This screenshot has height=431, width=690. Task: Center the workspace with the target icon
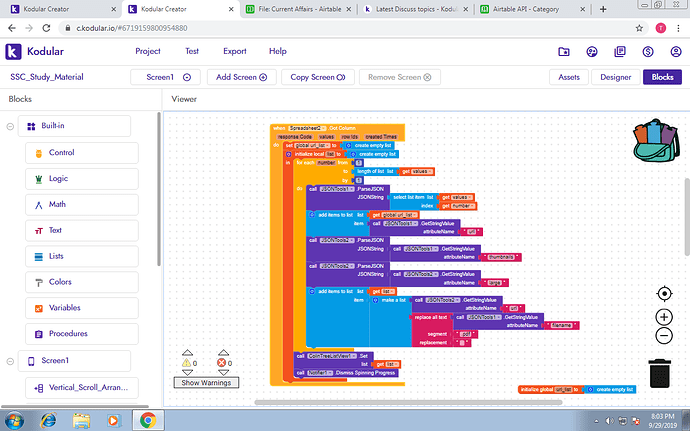coord(664,294)
